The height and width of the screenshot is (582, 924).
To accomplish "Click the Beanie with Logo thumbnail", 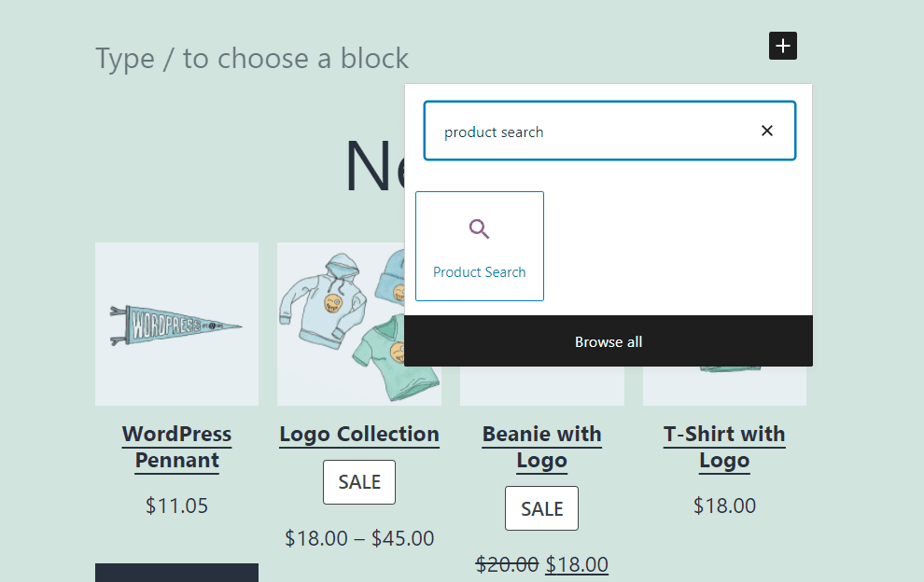I will [541, 387].
